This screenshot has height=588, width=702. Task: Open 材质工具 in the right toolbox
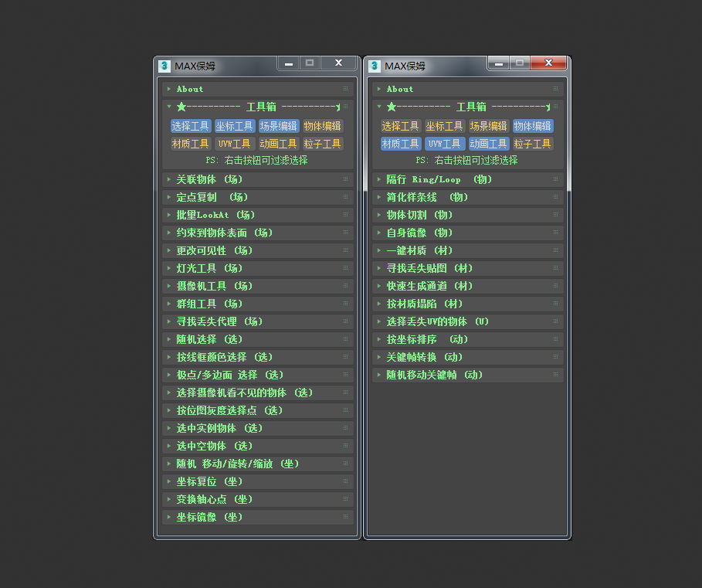401,143
